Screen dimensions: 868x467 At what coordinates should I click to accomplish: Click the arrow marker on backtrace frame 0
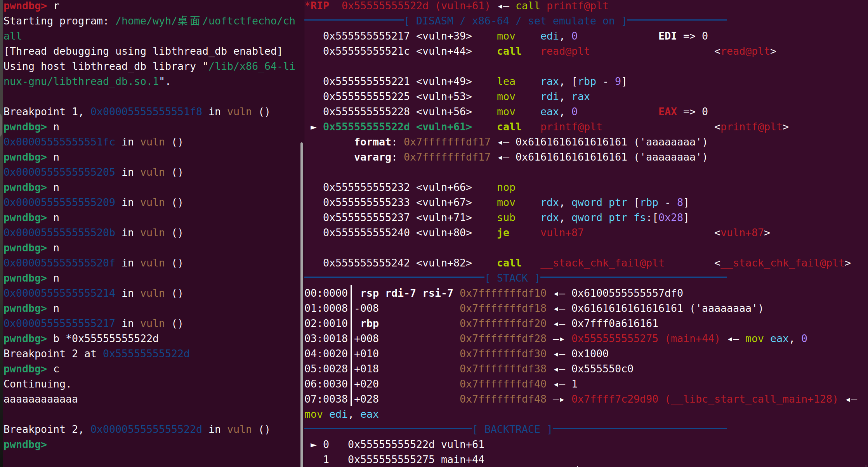(313, 445)
